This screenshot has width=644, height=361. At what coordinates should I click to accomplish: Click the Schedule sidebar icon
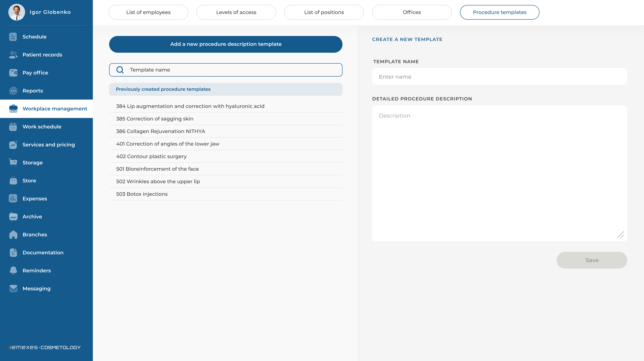coord(13,37)
